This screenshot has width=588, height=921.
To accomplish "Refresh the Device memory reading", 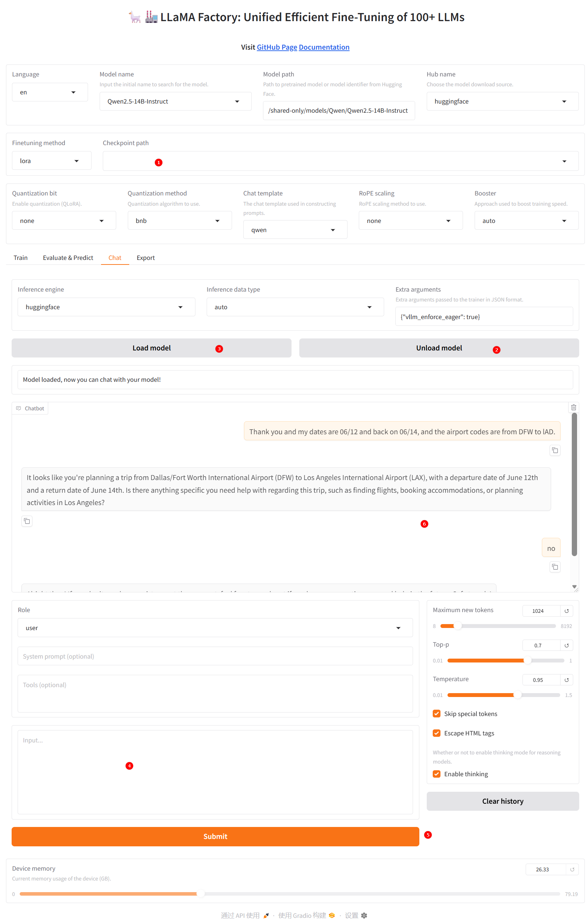I will [572, 869].
